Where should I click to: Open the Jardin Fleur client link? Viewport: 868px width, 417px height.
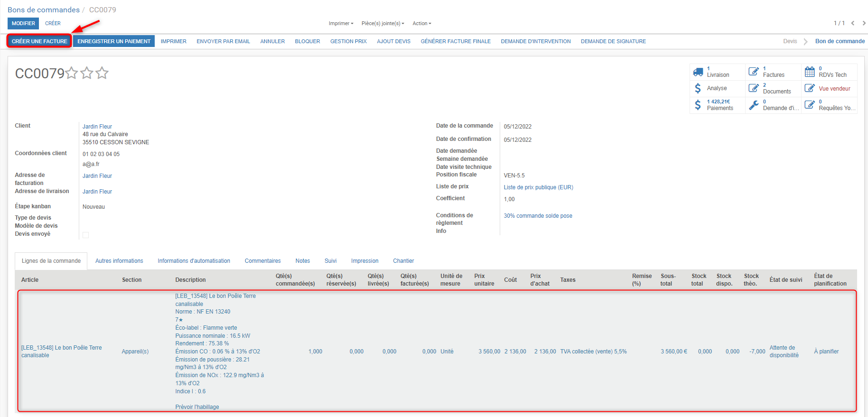pyautogui.click(x=97, y=127)
